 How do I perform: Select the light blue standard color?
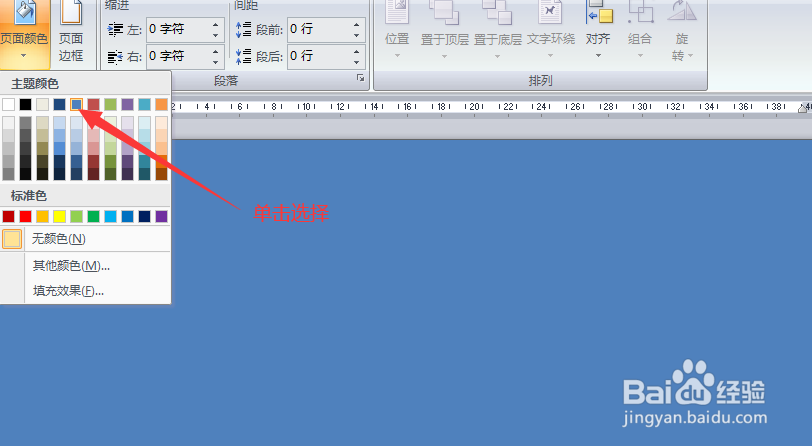[110, 216]
